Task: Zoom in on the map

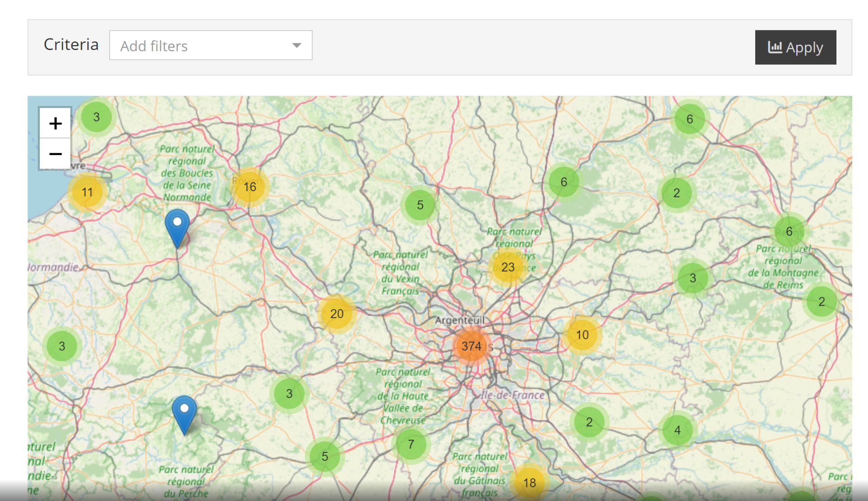Action: point(55,123)
